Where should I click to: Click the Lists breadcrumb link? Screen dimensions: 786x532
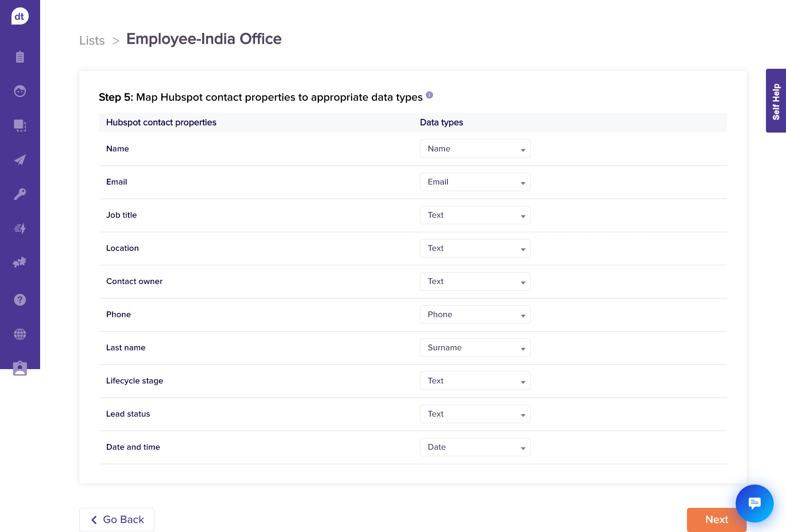coord(92,41)
